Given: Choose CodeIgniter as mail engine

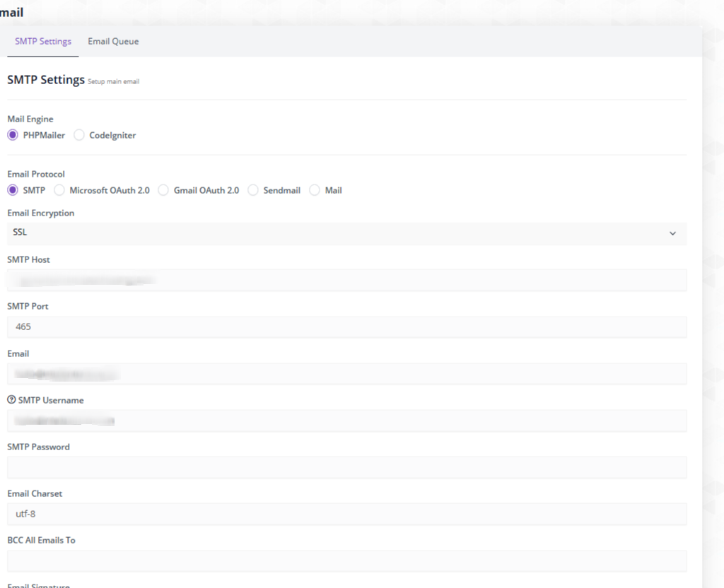Looking at the screenshot, I should [x=79, y=135].
